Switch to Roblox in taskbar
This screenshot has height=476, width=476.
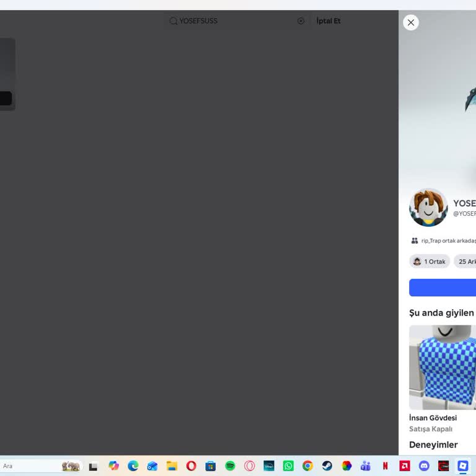click(463, 465)
